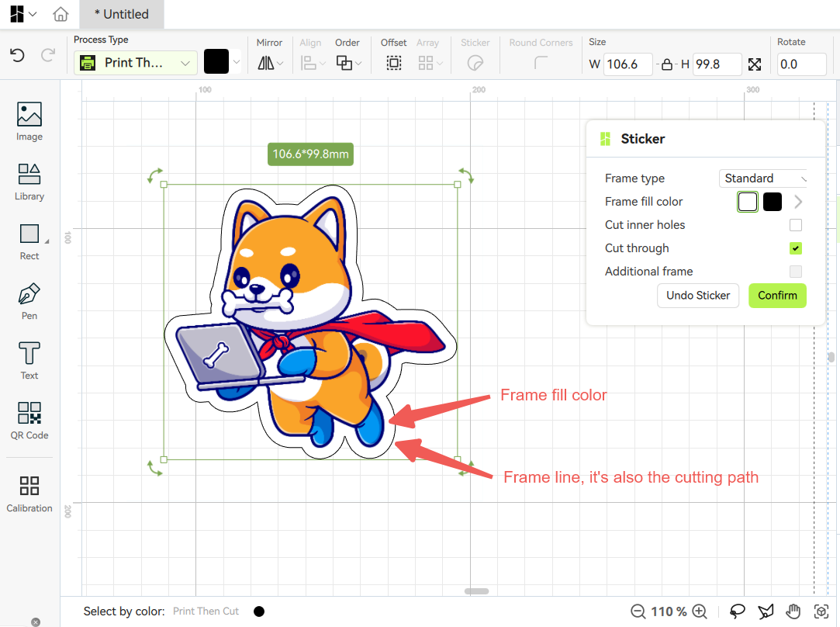Click the top-left rotate handle

tap(154, 175)
